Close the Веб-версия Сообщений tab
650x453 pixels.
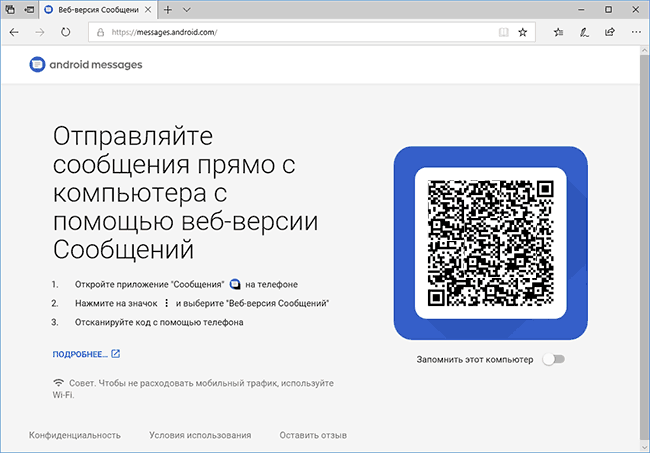148,10
